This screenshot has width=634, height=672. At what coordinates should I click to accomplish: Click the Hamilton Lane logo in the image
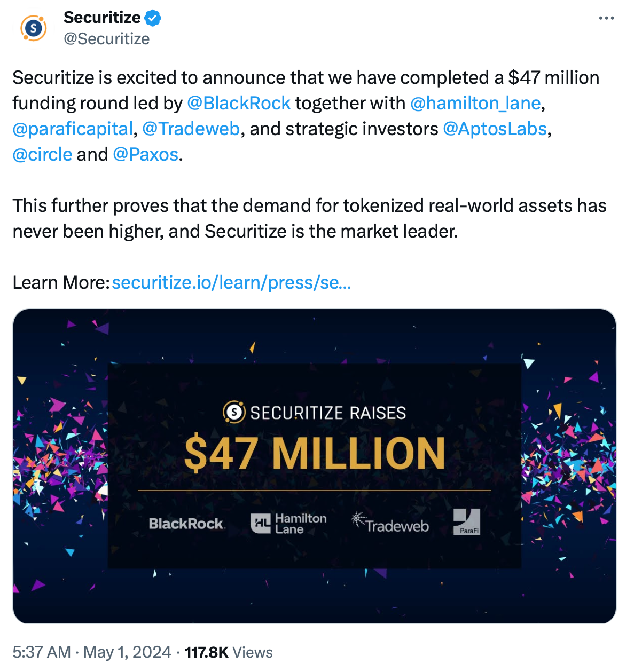[x=288, y=524]
